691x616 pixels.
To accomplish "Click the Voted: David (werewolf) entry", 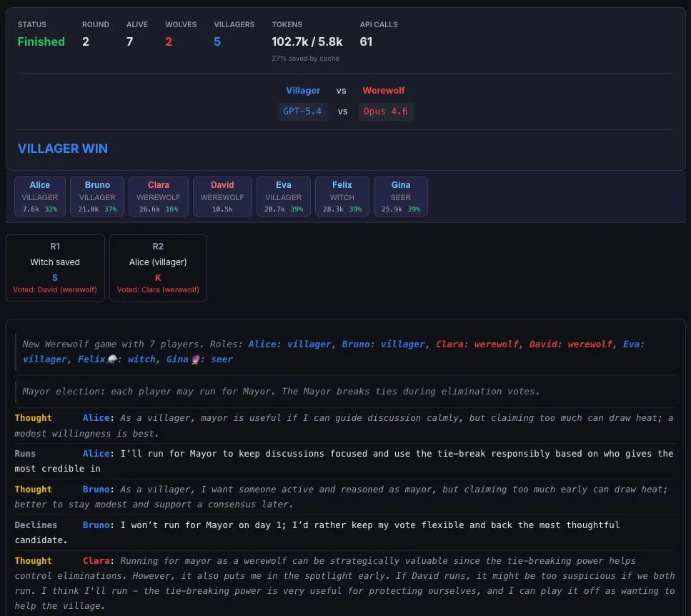I will [55, 289].
